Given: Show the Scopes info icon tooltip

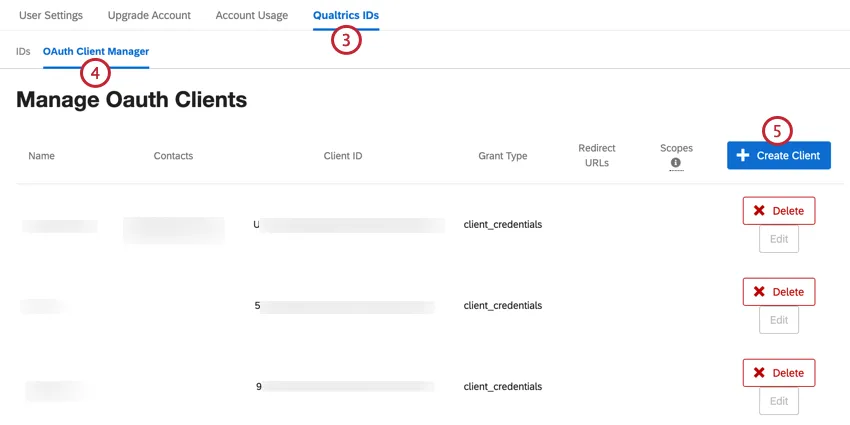Looking at the screenshot, I should point(675,162).
